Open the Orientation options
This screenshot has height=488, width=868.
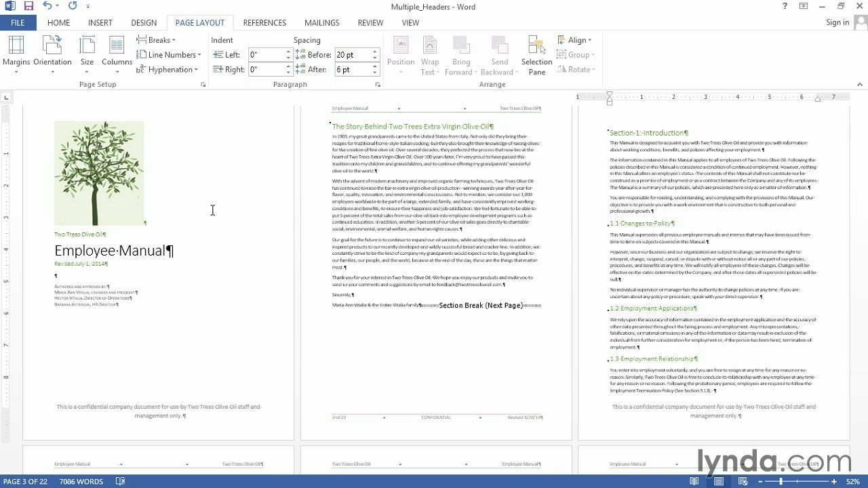(x=52, y=55)
